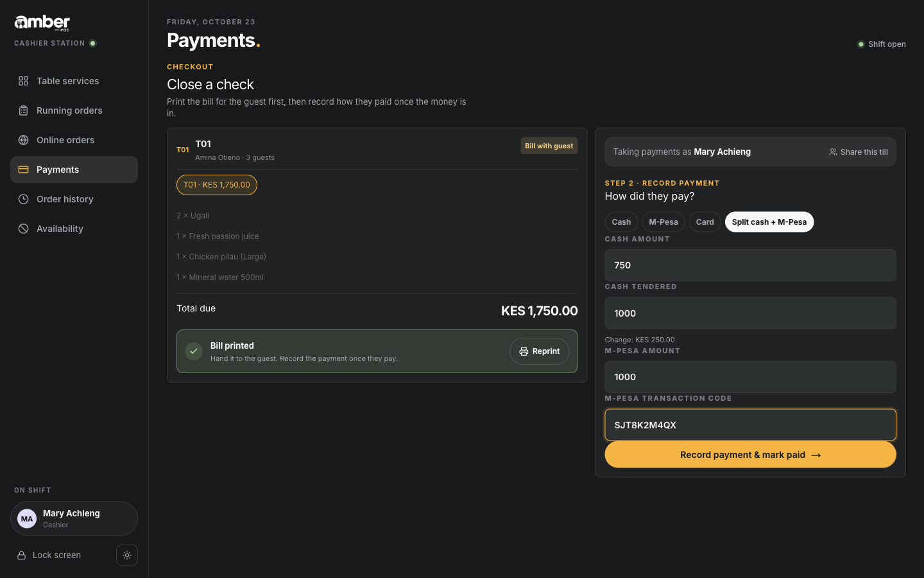This screenshot has height=578, width=924.
Task: Select the T01 · KES 1,750.00 check chip
Action: coord(217,185)
